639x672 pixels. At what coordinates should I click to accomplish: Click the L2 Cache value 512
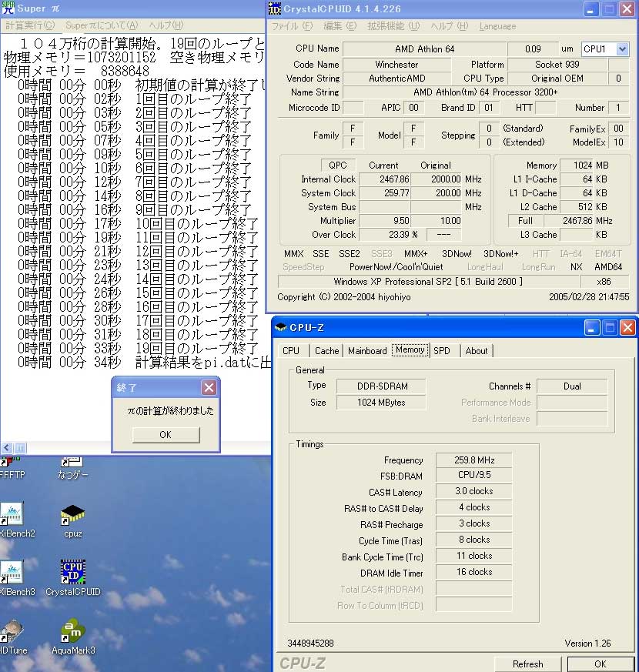pos(577,207)
